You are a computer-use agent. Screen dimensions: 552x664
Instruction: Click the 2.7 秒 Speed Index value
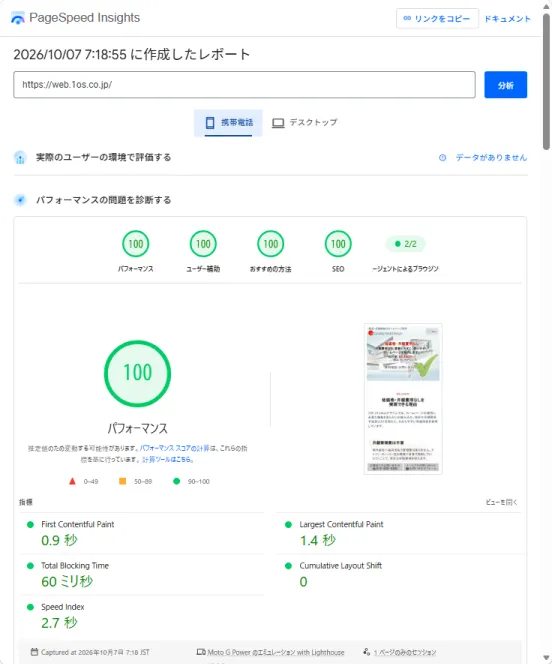click(x=59, y=623)
